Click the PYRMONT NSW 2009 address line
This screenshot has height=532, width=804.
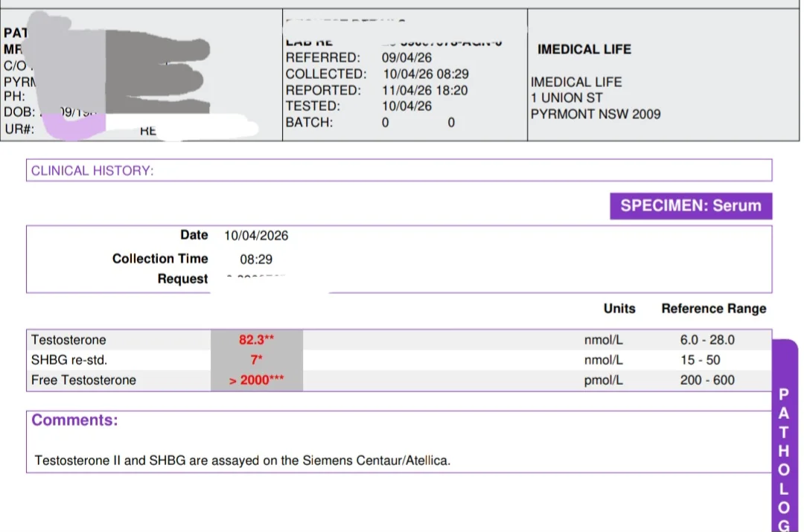595,115
